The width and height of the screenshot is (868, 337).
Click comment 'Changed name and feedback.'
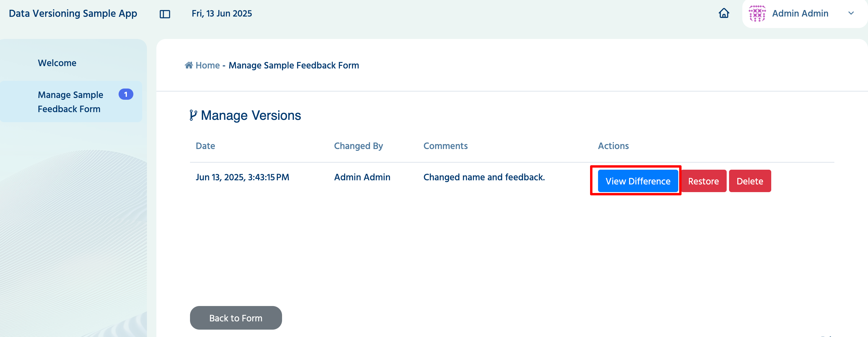[484, 177]
